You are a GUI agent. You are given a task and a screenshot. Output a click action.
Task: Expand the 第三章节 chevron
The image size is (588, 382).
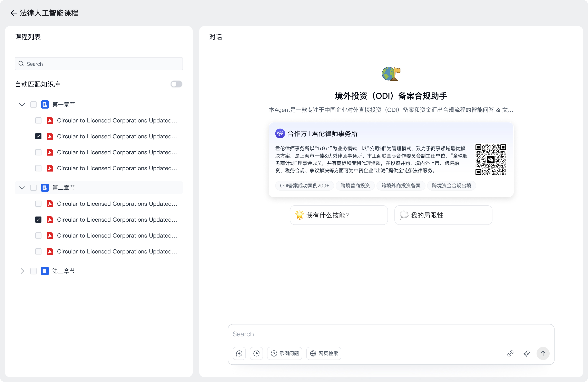pyautogui.click(x=22, y=271)
